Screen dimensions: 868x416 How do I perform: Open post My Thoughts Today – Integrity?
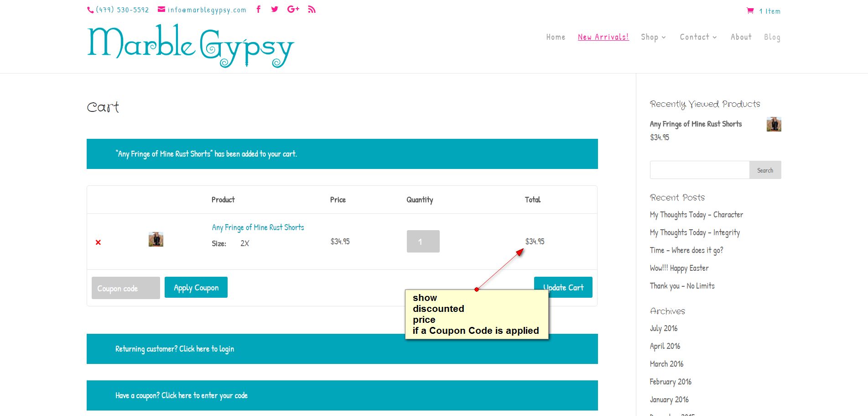click(x=695, y=232)
